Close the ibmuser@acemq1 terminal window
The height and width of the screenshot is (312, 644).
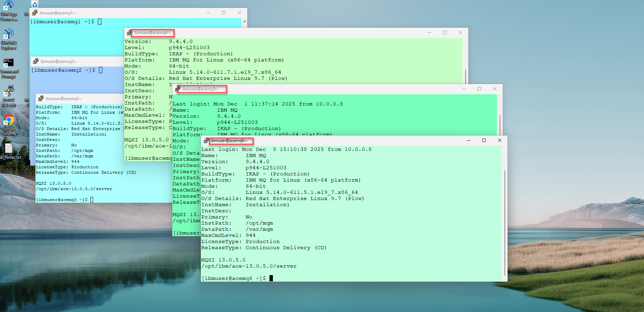[x=239, y=13]
